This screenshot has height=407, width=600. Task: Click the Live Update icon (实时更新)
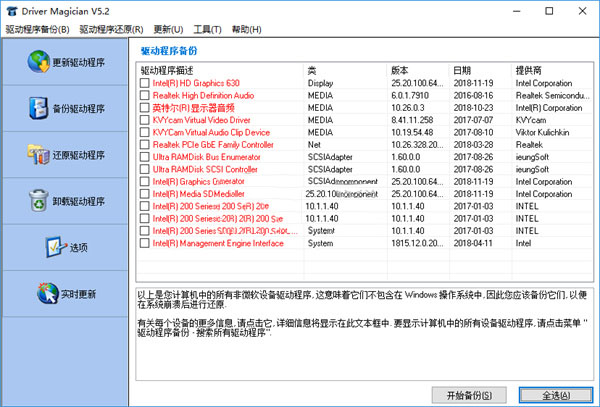click(x=45, y=294)
